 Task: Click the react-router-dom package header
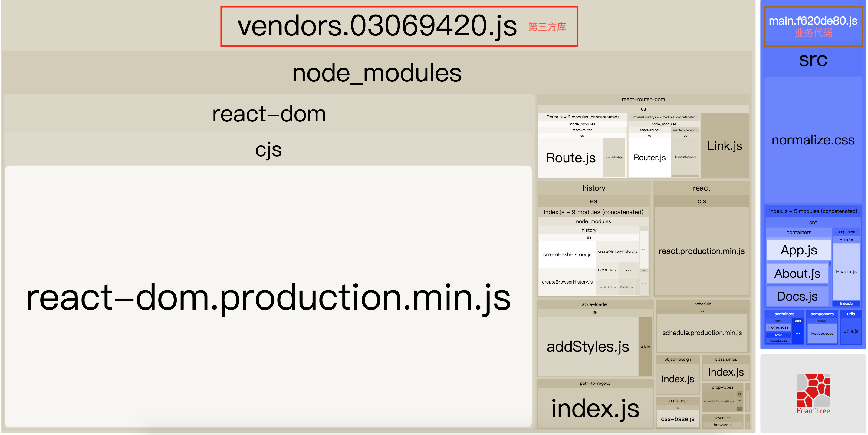point(643,99)
